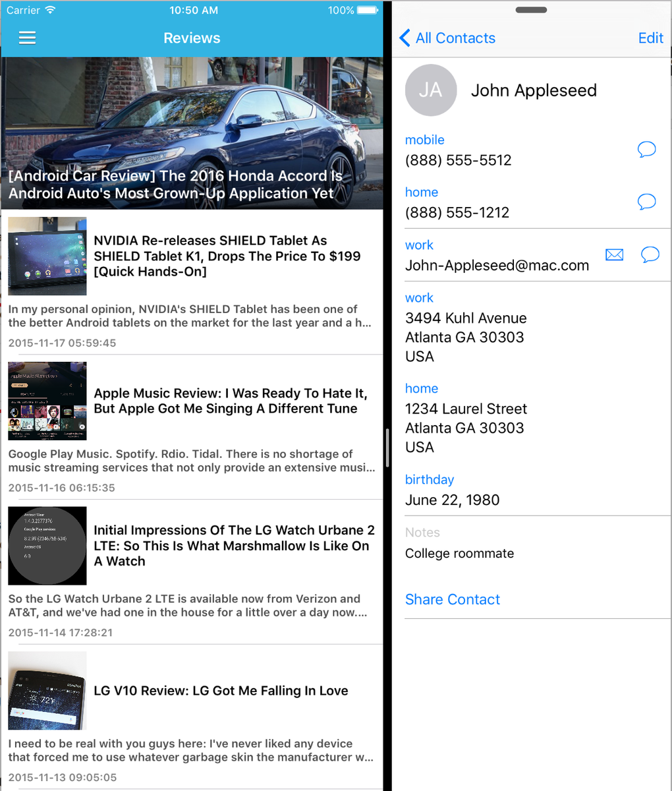Click date 2015-11-14 17:28:21
The height and width of the screenshot is (791, 672).
pos(60,633)
